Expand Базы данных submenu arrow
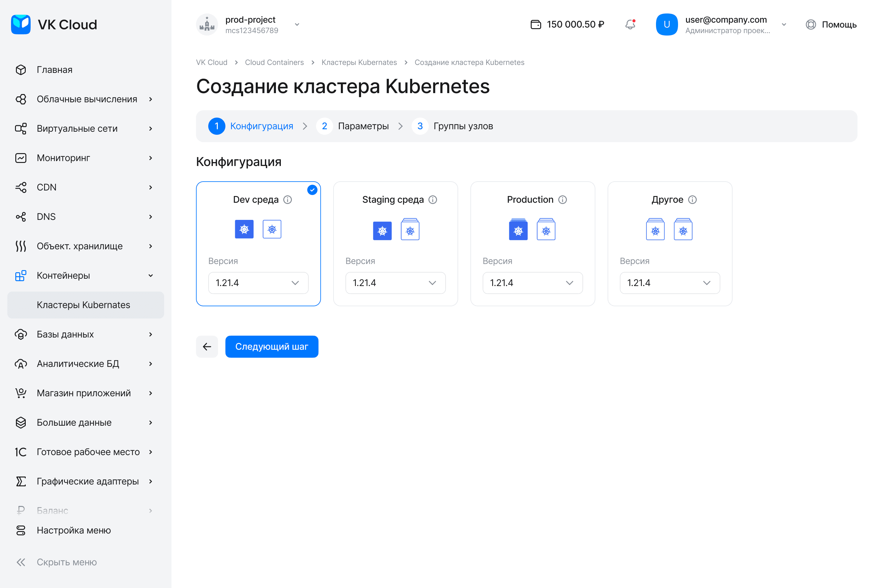The width and height of the screenshot is (882, 588). [150, 334]
